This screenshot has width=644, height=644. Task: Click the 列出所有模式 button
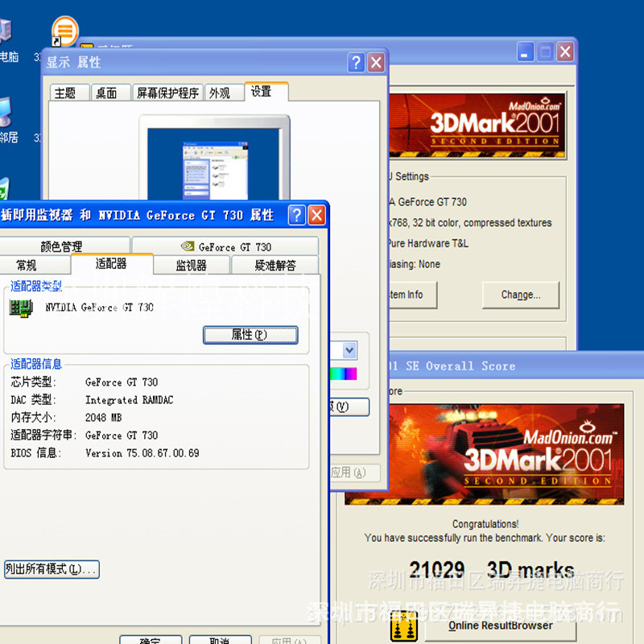click(x=52, y=569)
